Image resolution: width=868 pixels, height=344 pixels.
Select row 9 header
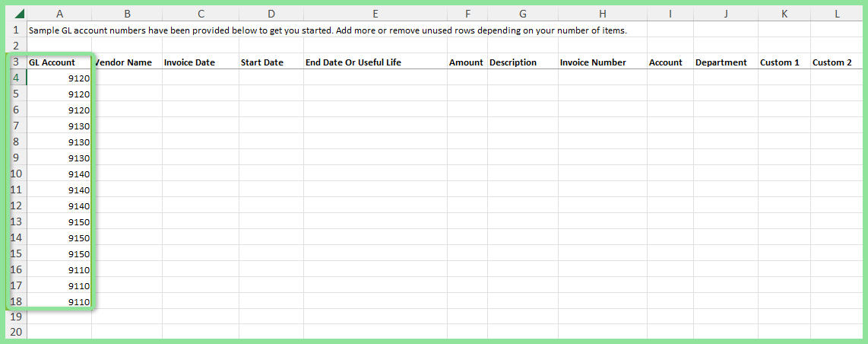point(16,158)
